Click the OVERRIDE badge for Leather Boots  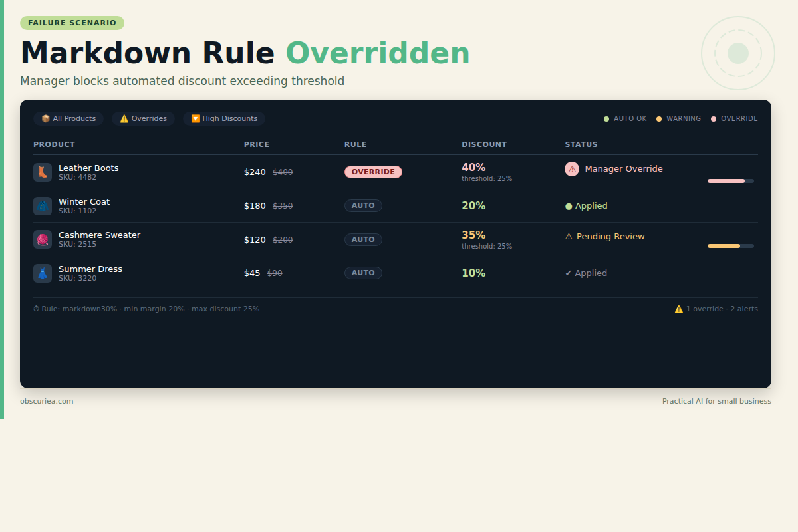(x=373, y=172)
